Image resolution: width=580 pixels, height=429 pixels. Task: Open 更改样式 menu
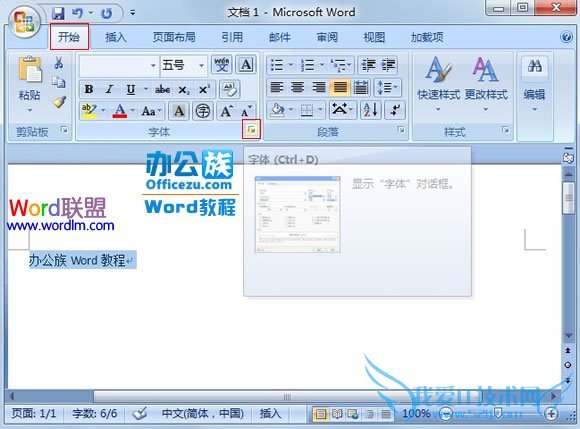click(x=486, y=84)
